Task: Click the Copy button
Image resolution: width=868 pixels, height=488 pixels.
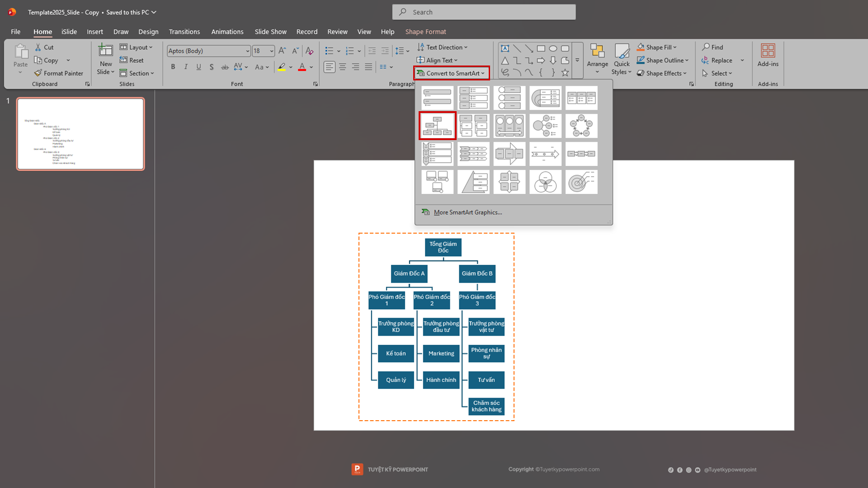Action: pos(47,60)
